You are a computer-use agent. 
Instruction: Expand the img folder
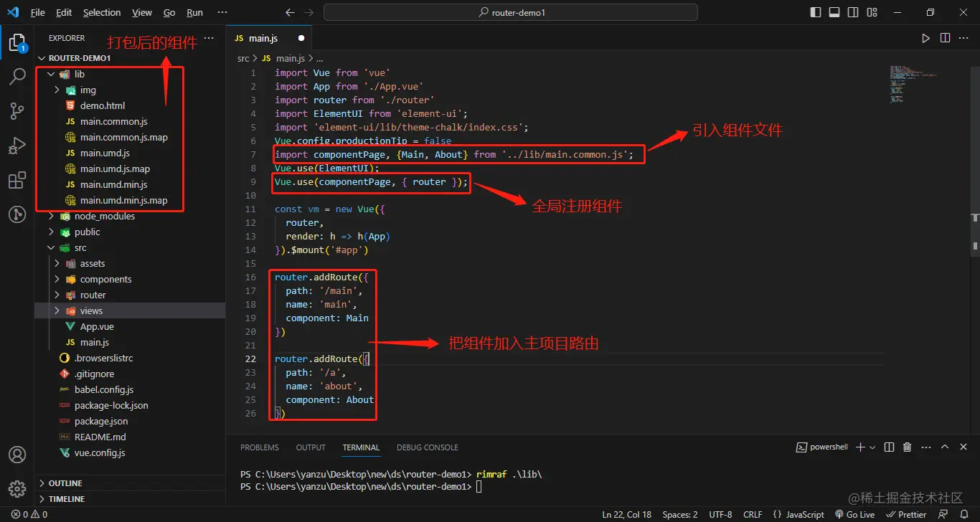57,90
